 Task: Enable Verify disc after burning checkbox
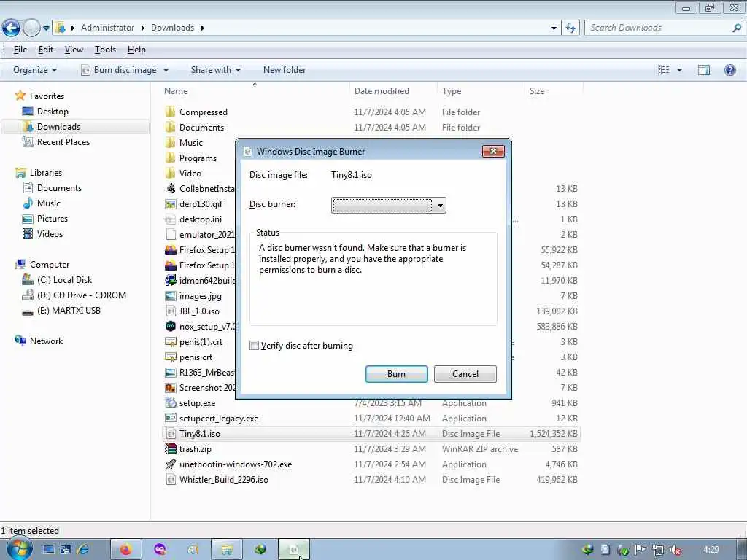point(255,346)
